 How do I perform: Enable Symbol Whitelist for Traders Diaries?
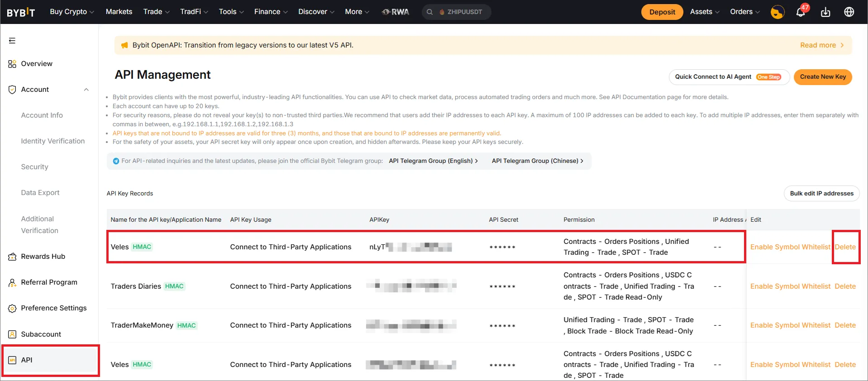(790, 286)
